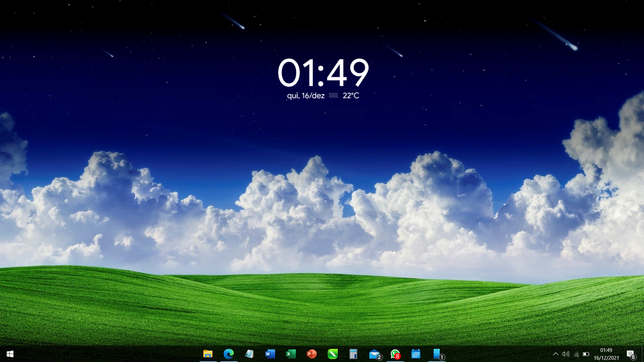
Task: Click the Start menu button
Action: (x=10, y=354)
